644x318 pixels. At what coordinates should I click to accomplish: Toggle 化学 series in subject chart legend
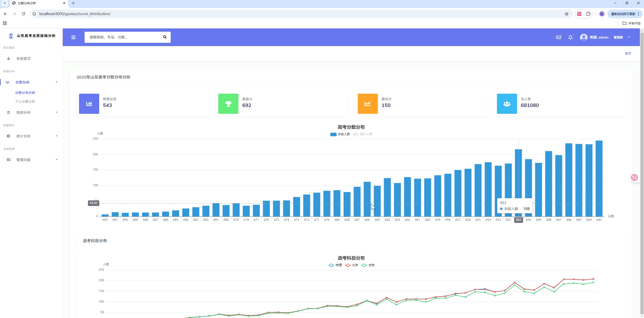[352, 265]
